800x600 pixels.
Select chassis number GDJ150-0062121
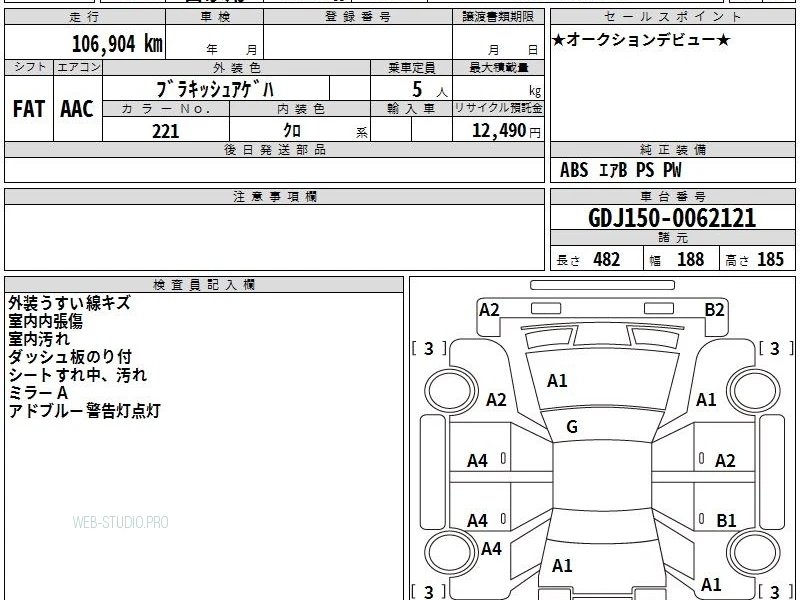click(672, 218)
